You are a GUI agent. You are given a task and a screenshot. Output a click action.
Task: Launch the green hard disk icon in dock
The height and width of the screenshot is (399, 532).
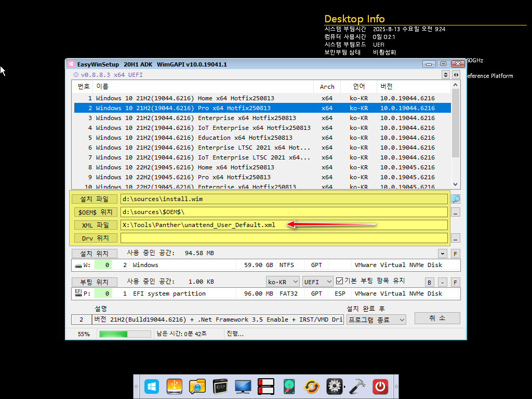[x=289, y=387]
